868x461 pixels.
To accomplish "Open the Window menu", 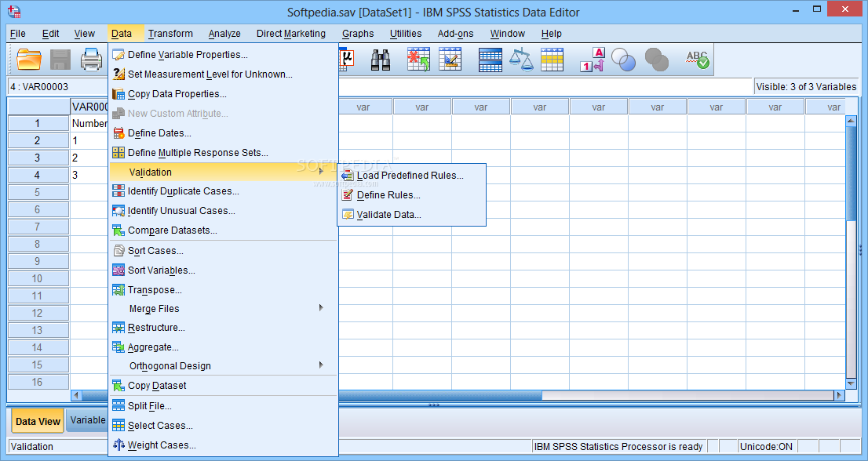I will pos(508,34).
